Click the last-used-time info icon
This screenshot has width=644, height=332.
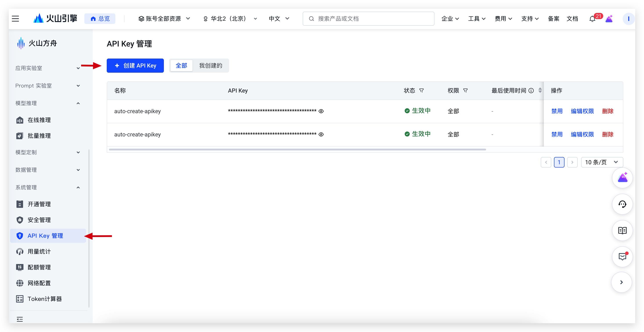(531, 91)
